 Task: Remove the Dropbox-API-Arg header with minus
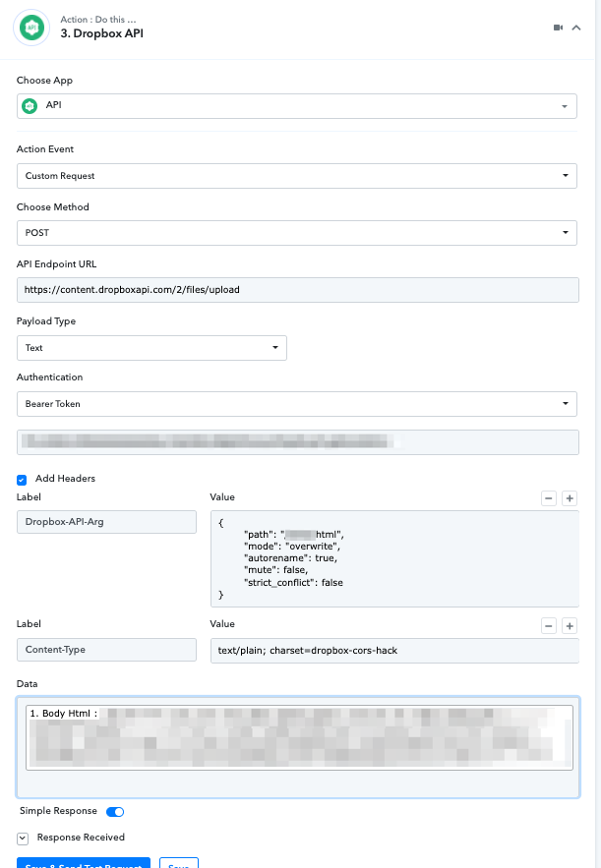pyautogui.click(x=549, y=498)
